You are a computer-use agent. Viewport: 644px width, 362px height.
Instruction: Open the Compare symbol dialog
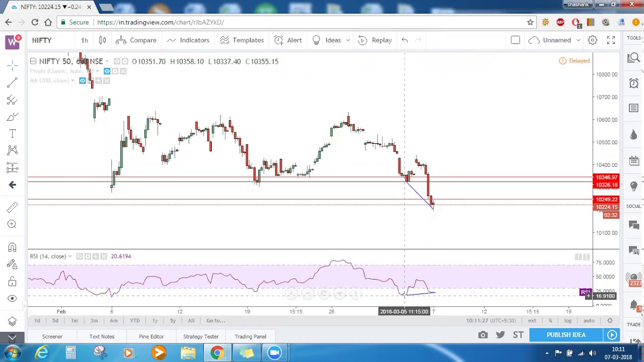tap(136, 40)
